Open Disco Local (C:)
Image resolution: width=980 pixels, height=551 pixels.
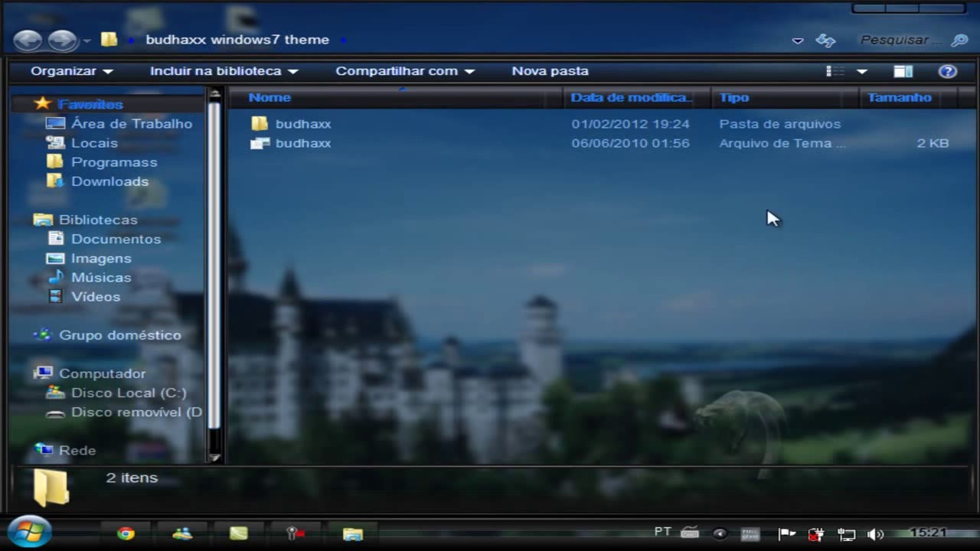coord(129,393)
